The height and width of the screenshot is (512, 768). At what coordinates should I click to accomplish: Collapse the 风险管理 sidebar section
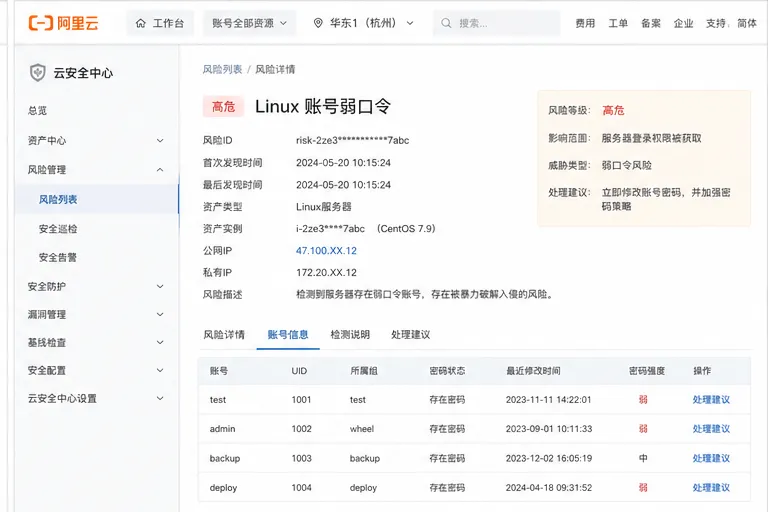[x=96, y=170]
